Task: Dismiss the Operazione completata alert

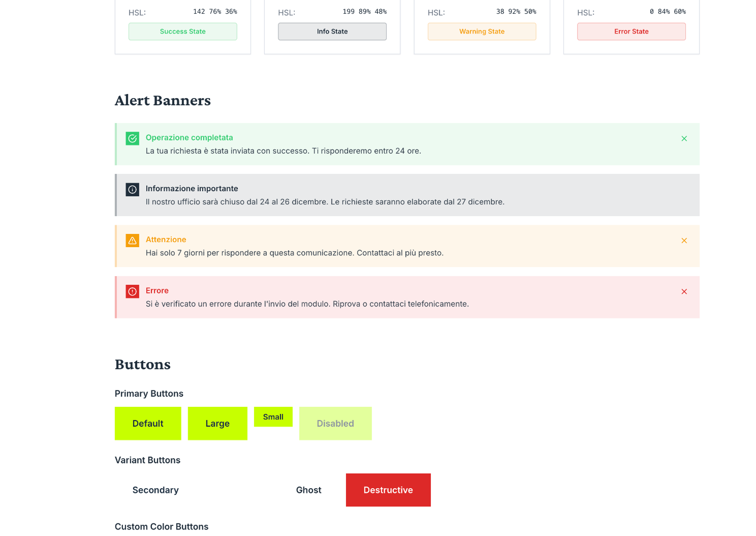Action: tap(684, 138)
